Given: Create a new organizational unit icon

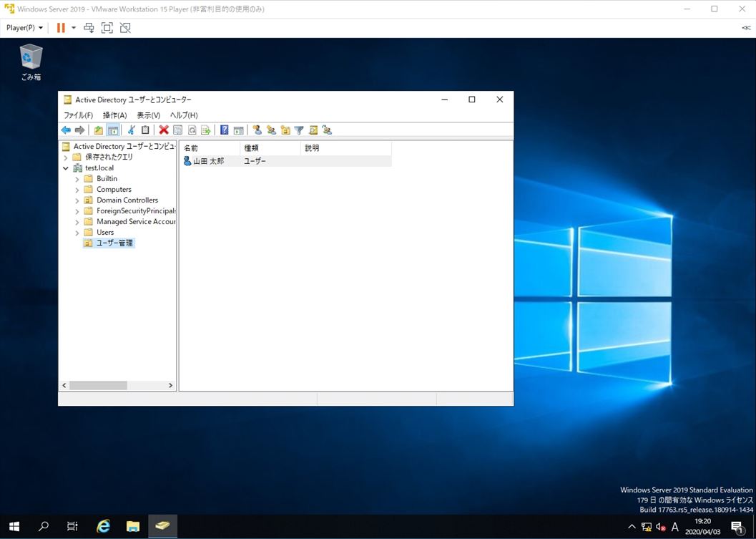Looking at the screenshot, I should point(285,130).
